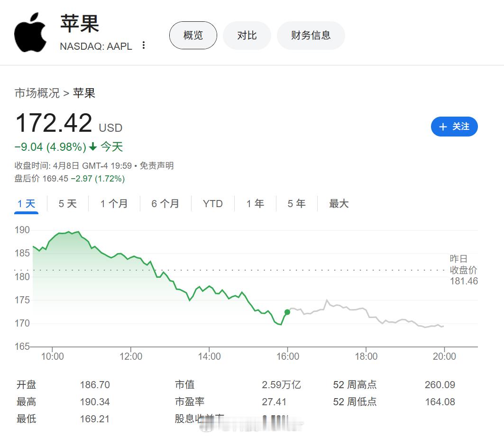The height and width of the screenshot is (437, 504).
Task: Click the 关注 follow button
Action: pyautogui.click(x=454, y=127)
